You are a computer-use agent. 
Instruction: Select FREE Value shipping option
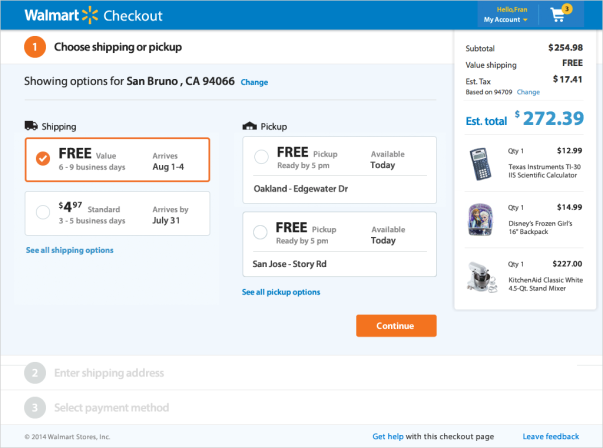42,158
